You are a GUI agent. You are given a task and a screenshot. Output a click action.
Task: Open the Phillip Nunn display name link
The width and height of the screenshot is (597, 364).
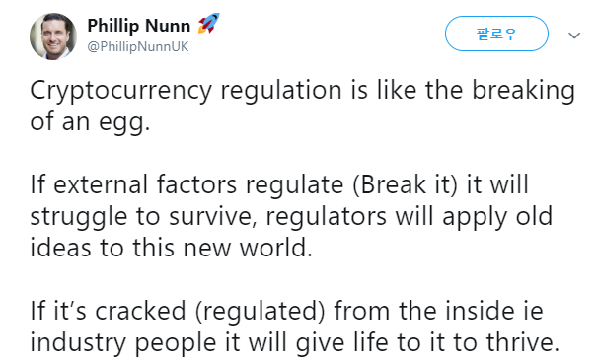point(139,26)
